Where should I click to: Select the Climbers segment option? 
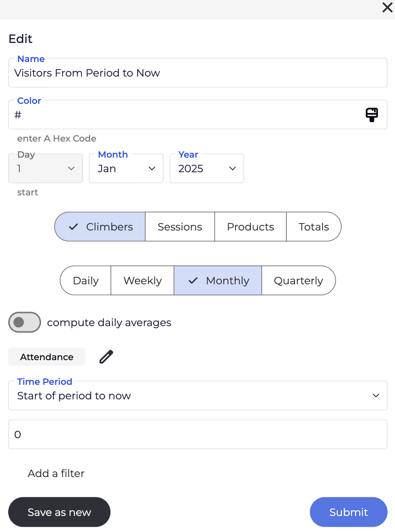(100, 227)
